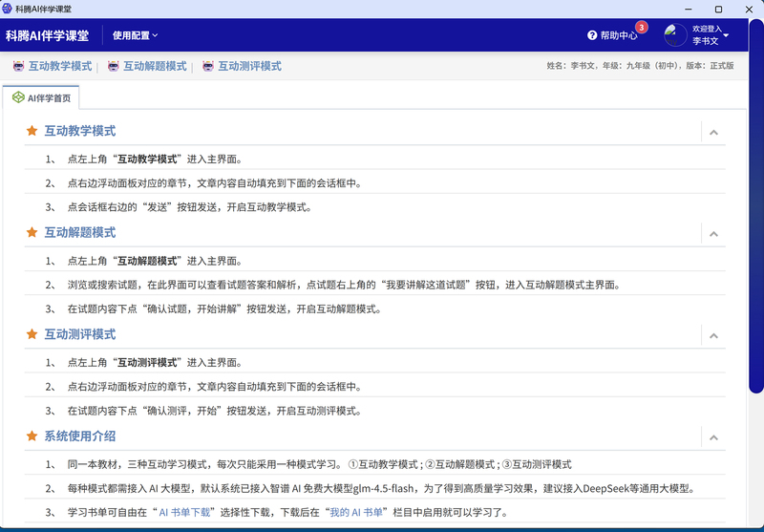Collapse the 系统使用介绍 section with its chevron

tap(713, 436)
